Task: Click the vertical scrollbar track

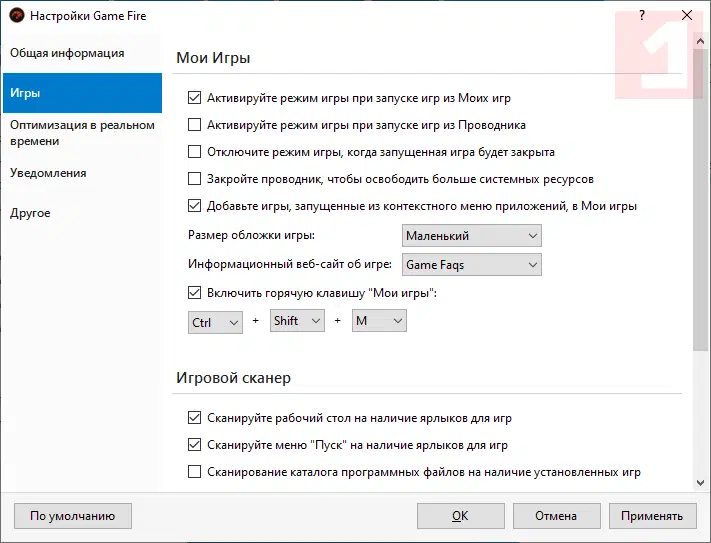Action: click(701, 410)
